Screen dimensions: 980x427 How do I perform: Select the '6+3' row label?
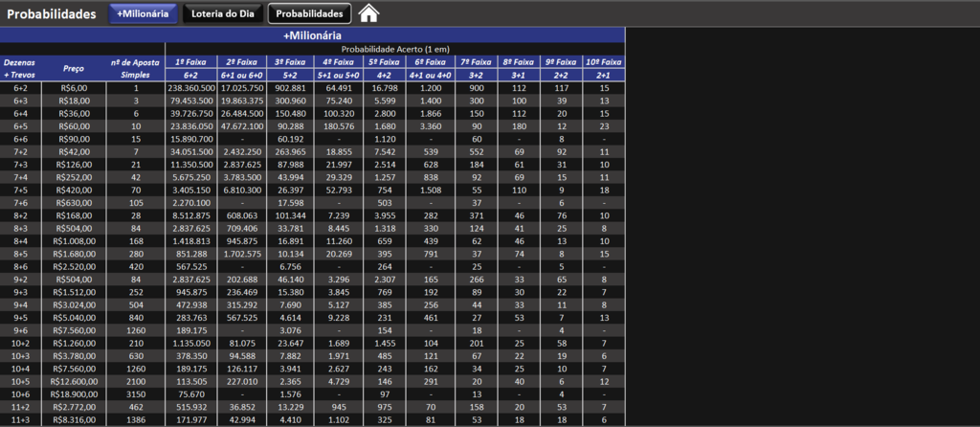(x=21, y=101)
